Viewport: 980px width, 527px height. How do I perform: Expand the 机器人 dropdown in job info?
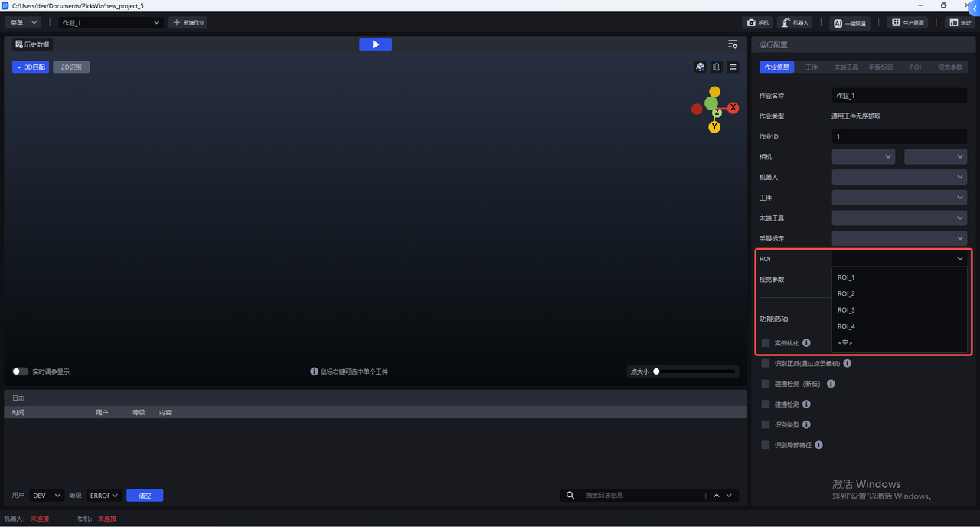[899, 177]
